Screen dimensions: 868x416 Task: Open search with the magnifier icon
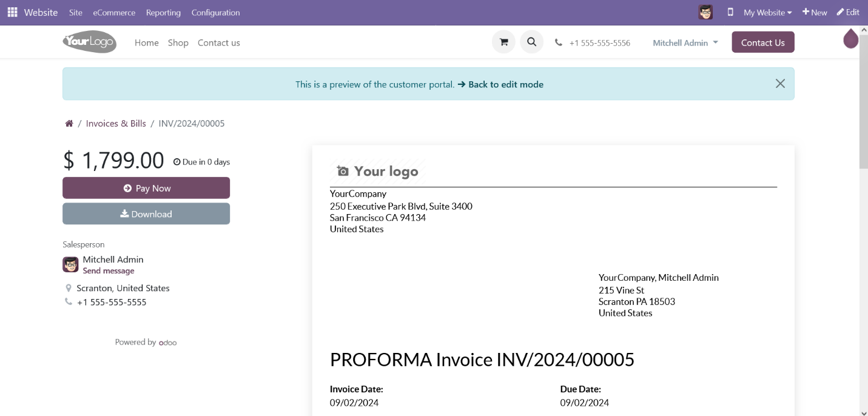coord(531,42)
